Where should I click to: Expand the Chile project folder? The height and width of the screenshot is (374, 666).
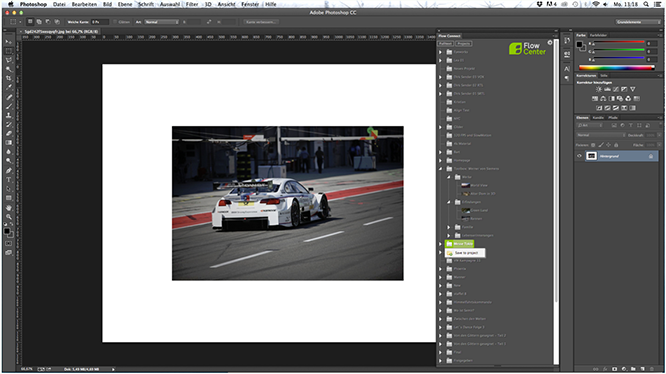tap(440, 127)
